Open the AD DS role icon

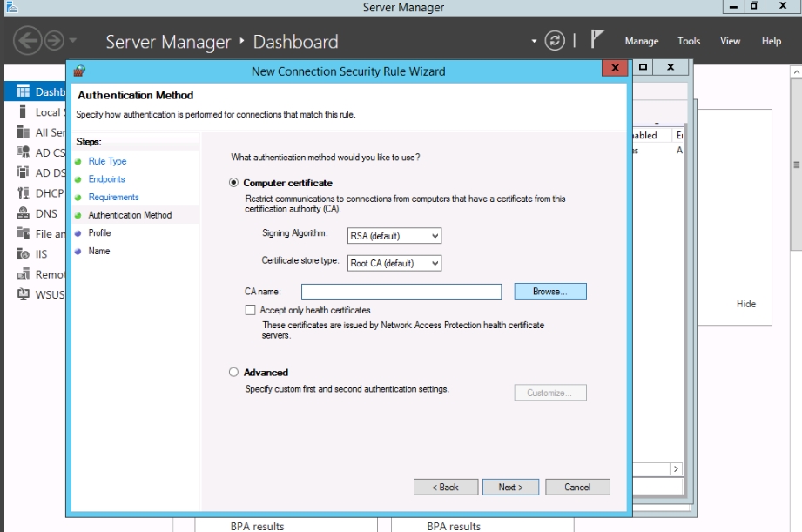pos(23,173)
